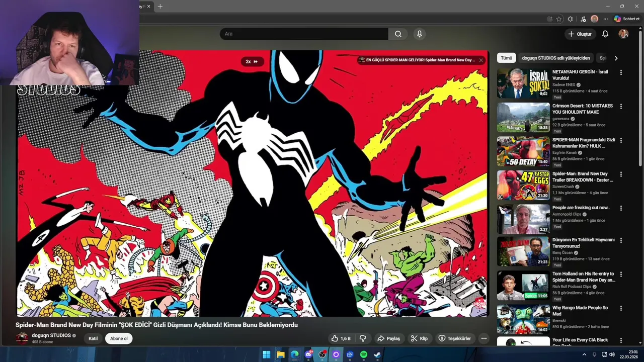Open doguqn STUDIOS channel avatar
The width and height of the screenshot is (644, 362).
22,338
